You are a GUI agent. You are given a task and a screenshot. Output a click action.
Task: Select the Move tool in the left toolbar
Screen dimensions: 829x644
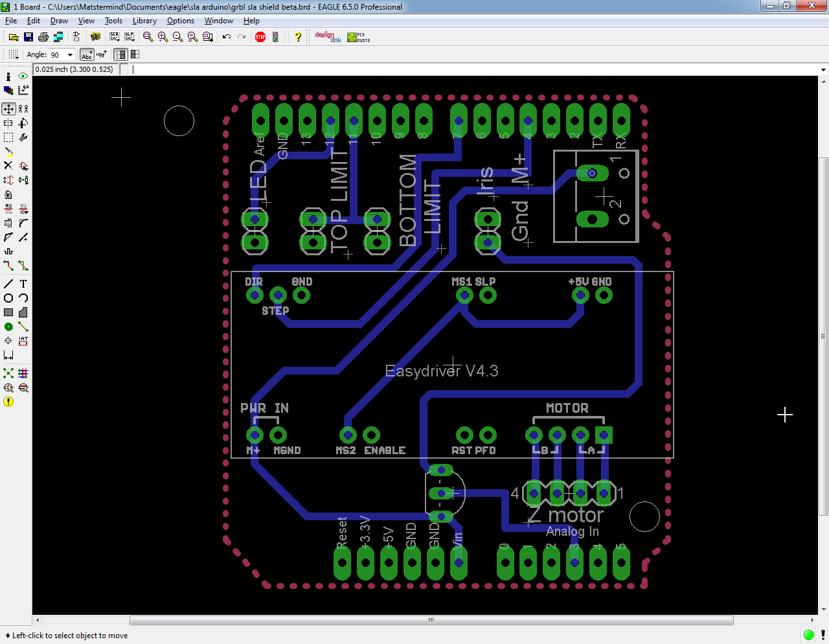(x=8, y=109)
